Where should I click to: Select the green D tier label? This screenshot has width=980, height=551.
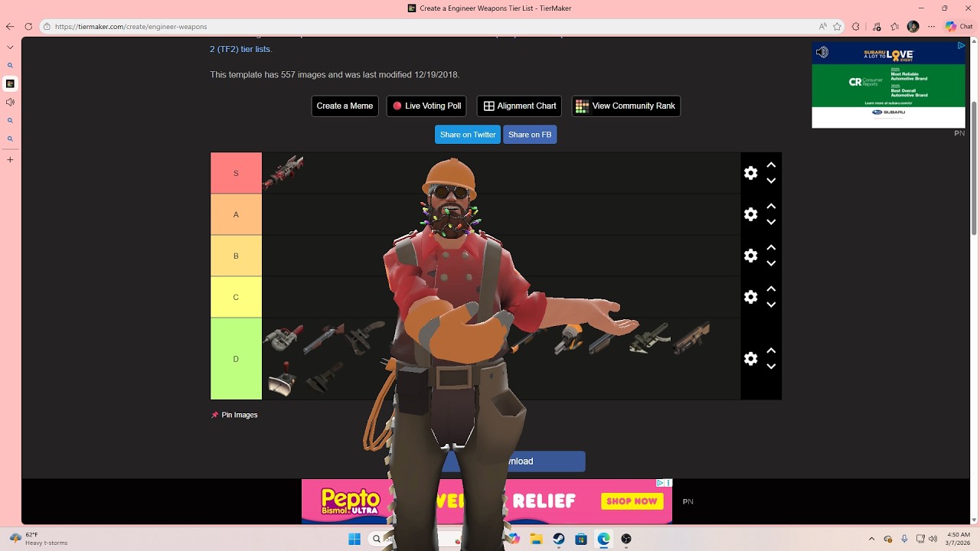(236, 359)
